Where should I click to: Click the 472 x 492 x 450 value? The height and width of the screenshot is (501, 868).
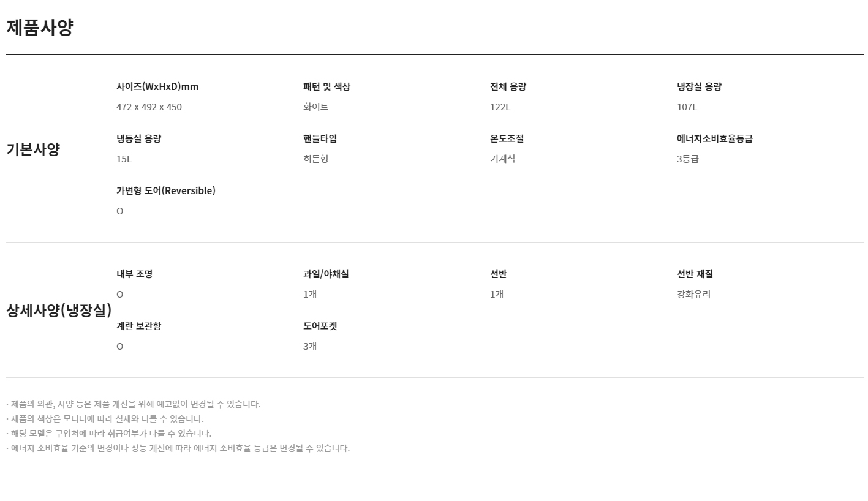pyautogui.click(x=149, y=107)
